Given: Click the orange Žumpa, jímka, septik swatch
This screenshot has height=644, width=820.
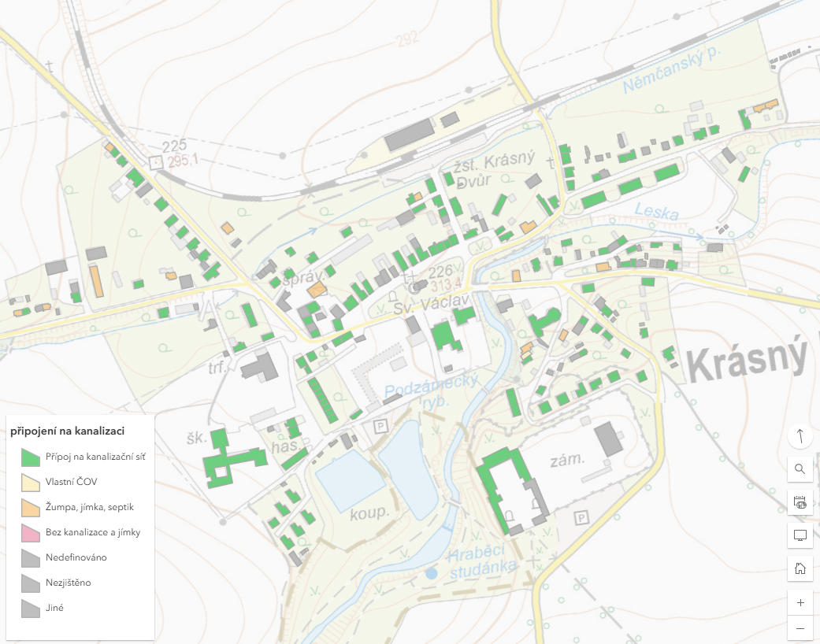Looking at the screenshot, I should 31,507.
